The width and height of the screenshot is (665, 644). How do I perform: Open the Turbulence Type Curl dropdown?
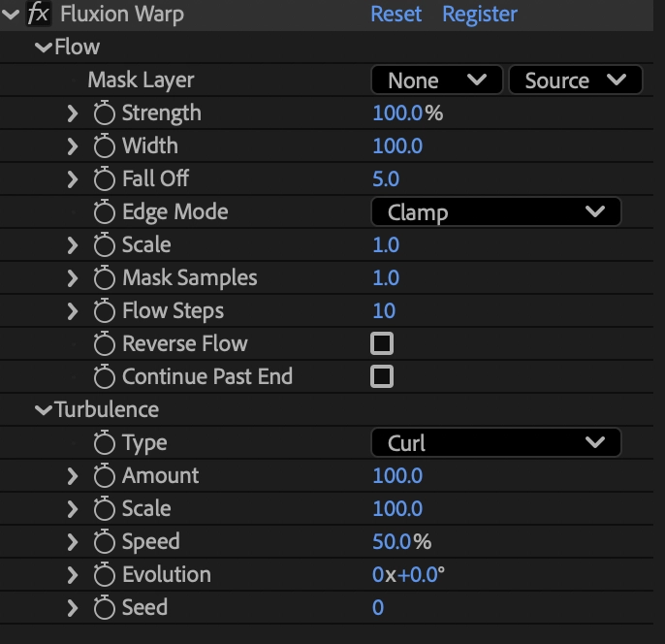[x=495, y=443]
